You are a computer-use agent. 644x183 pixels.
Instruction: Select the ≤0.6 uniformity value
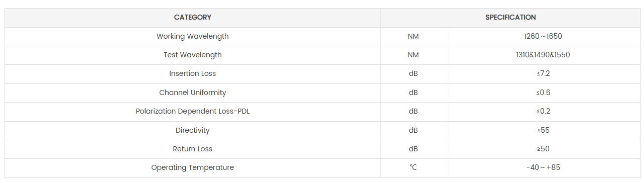544,93
